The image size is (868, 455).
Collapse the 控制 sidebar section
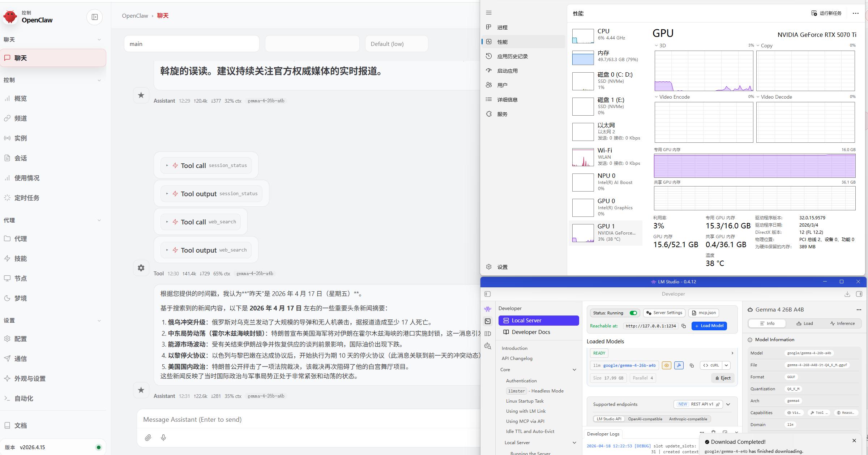click(x=99, y=80)
